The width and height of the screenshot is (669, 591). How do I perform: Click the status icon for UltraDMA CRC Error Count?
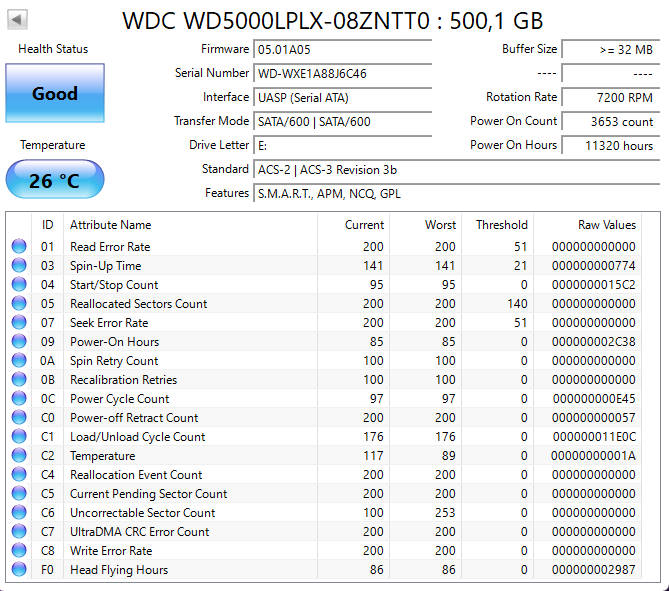click(18, 532)
